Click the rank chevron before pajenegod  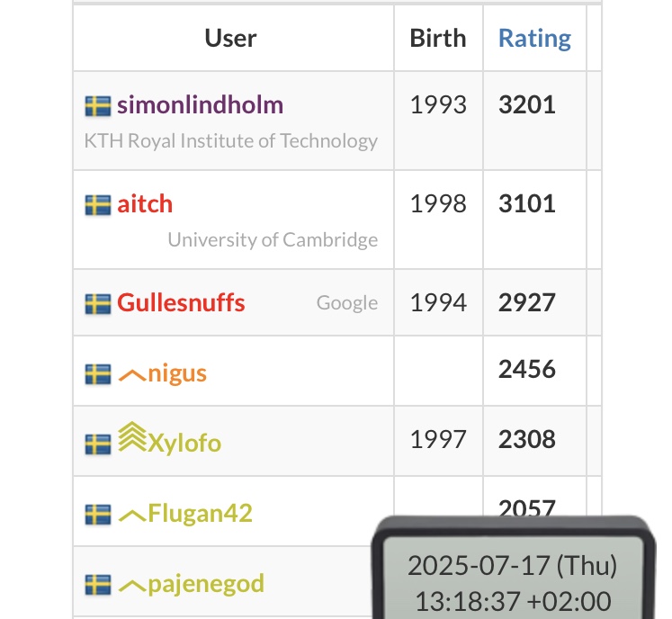(132, 586)
